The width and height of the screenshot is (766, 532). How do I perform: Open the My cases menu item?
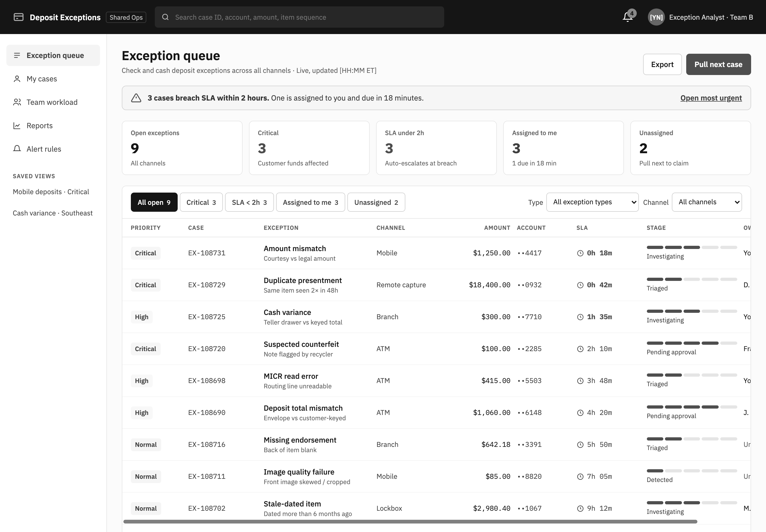pos(53,79)
